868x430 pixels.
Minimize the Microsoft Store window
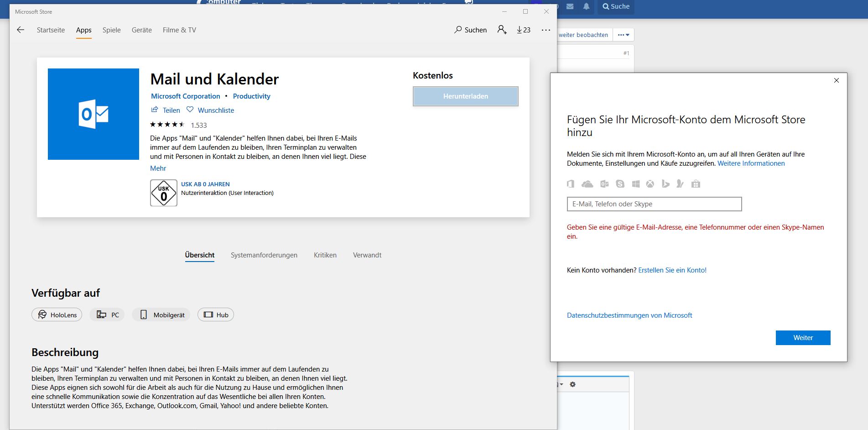(504, 11)
